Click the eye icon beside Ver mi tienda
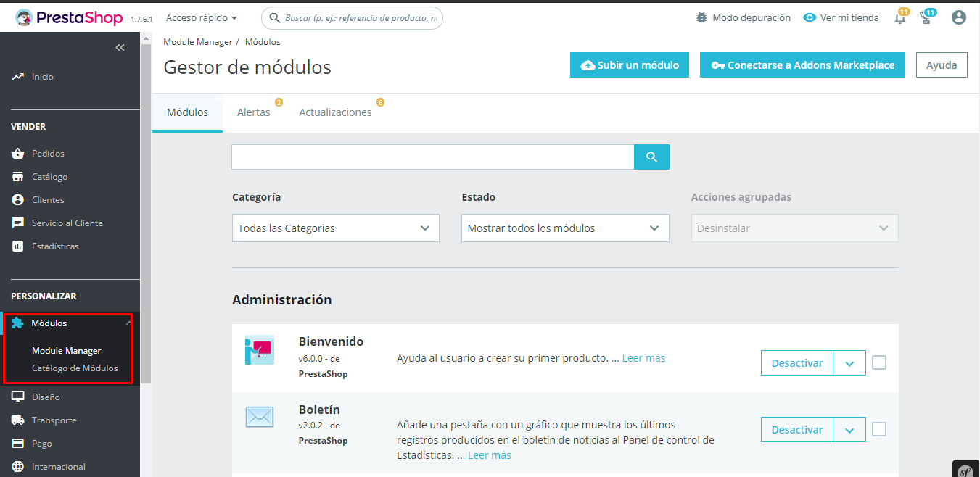Screen dimensions: 980x477 [x=810, y=17]
